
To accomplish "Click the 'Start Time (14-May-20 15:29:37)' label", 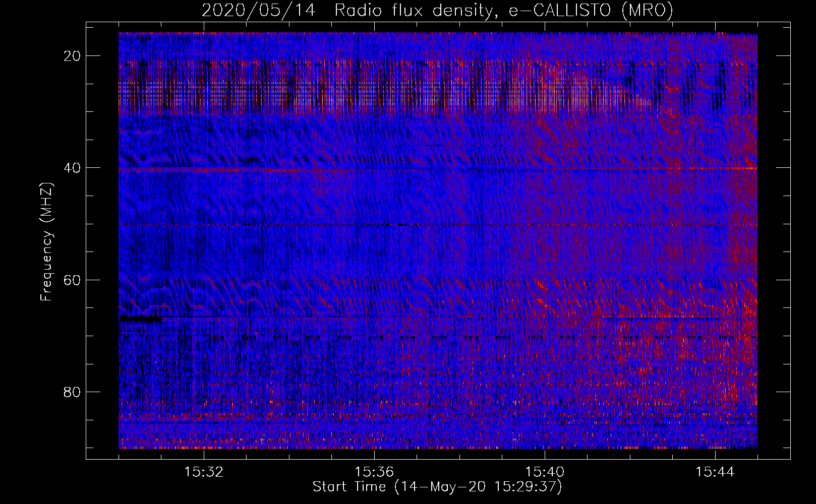I will (x=437, y=487).
